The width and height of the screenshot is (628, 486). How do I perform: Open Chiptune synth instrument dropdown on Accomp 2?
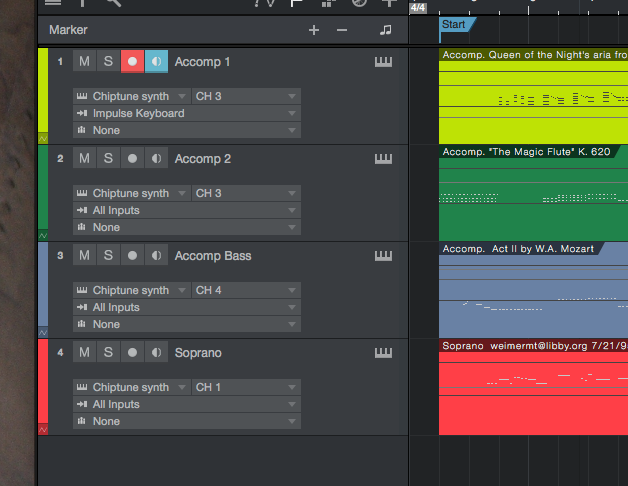132,193
